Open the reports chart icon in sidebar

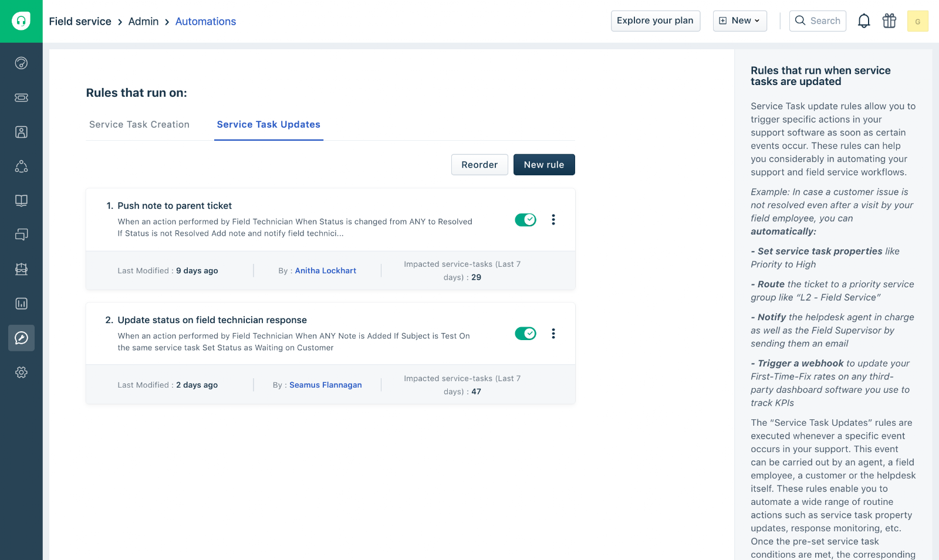(21, 303)
